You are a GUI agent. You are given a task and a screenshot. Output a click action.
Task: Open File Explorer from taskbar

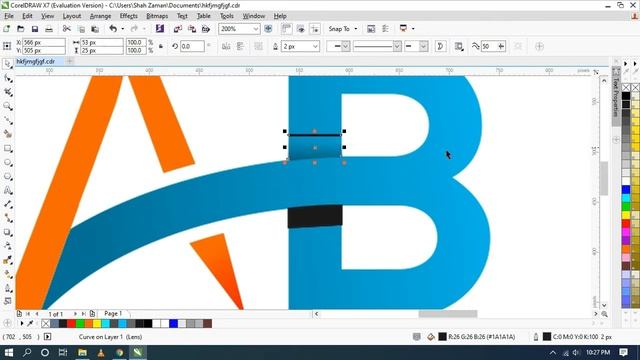[x=82, y=352]
